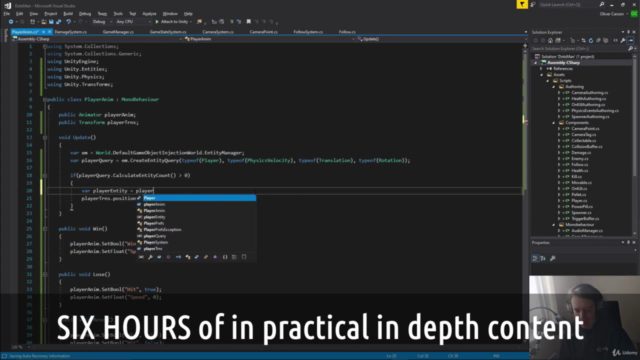Open Damage.cs in Solution Explorer
The height and width of the screenshot is (360, 640).
581,153
